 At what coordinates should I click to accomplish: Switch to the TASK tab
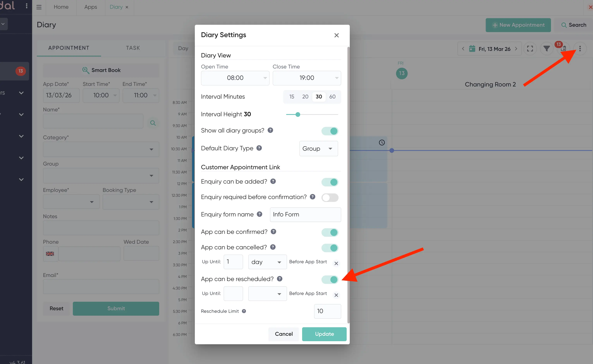pos(133,48)
